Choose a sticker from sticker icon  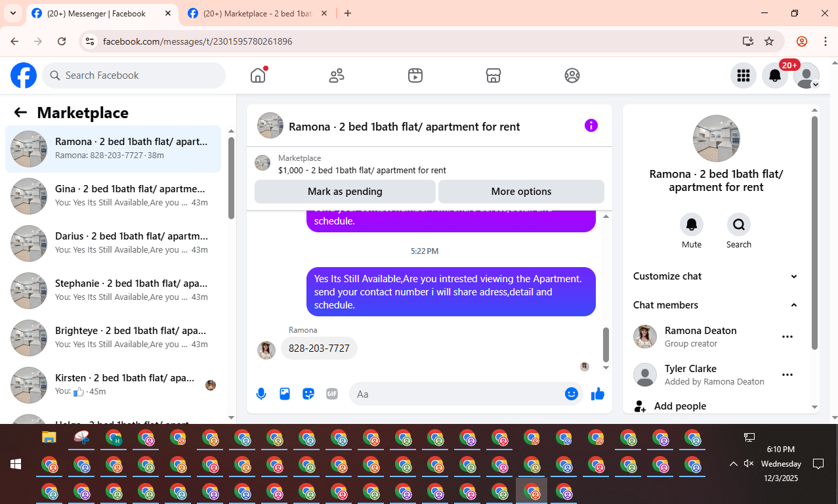[x=308, y=394]
